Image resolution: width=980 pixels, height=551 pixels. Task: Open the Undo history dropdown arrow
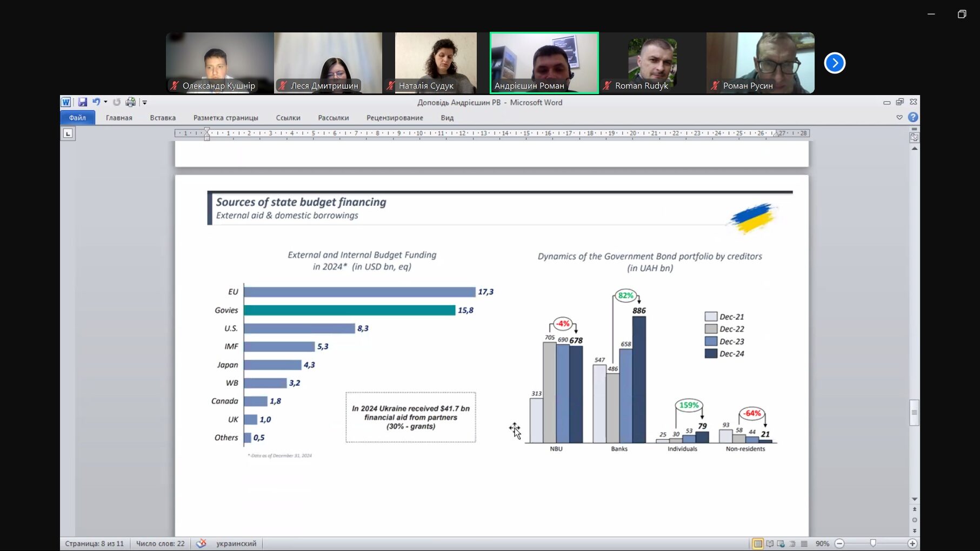(105, 102)
